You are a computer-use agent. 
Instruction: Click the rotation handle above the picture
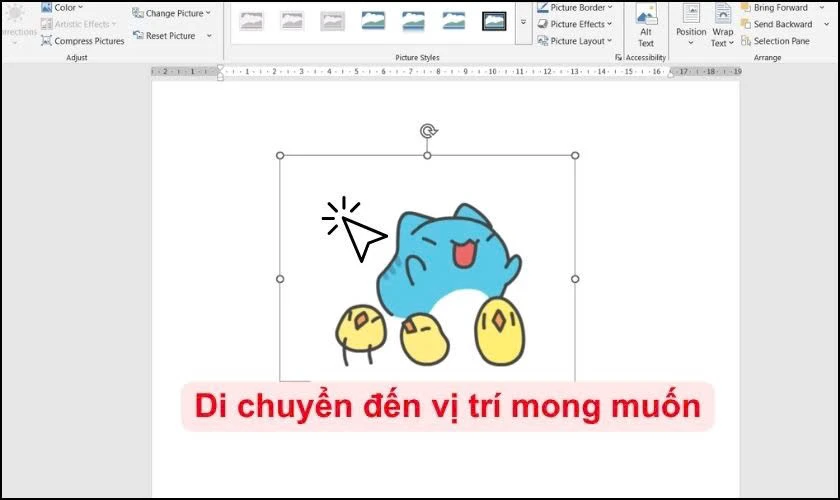click(x=428, y=131)
